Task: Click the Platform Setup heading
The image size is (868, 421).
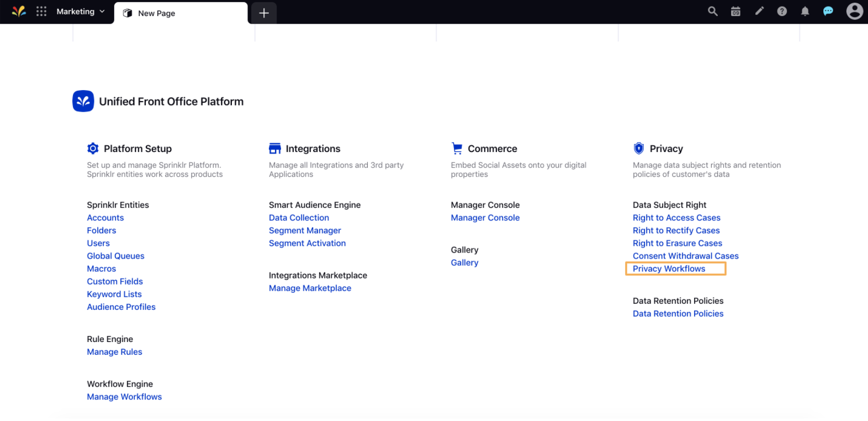Action: (137, 149)
